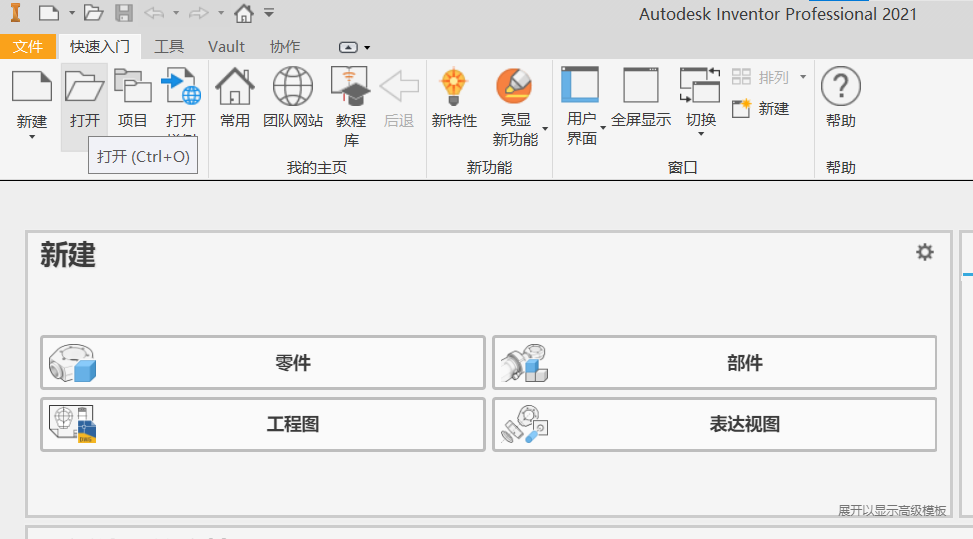Click the Home icon in quick access toolbar
973x539 pixels.
[244, 12]
